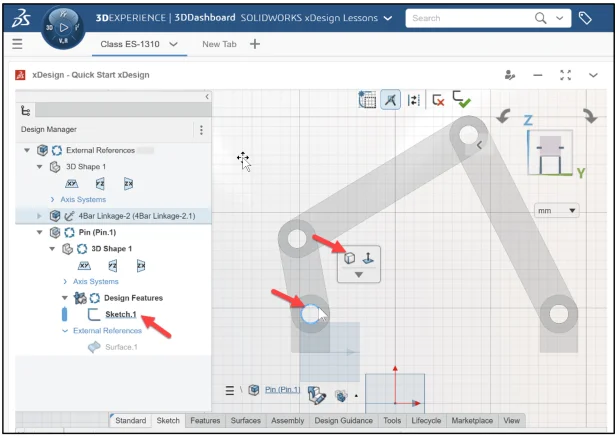Select Sketch.1 in the design tree

120,314
